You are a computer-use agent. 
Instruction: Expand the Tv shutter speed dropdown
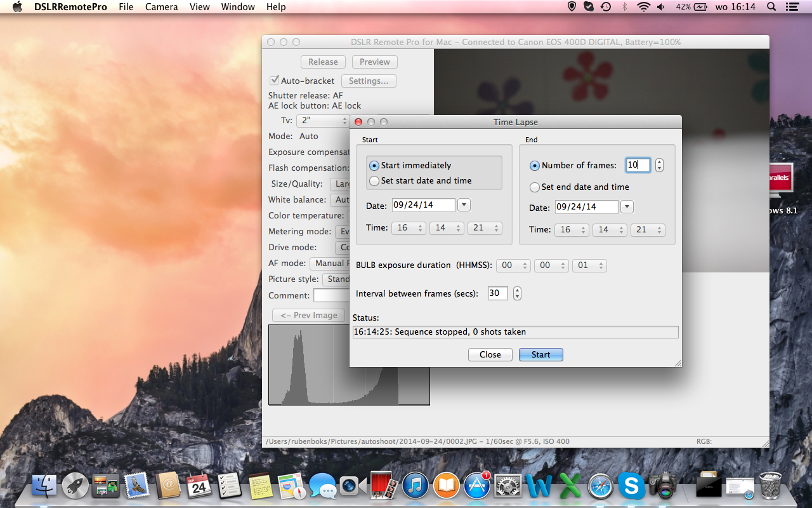[324, 121]
